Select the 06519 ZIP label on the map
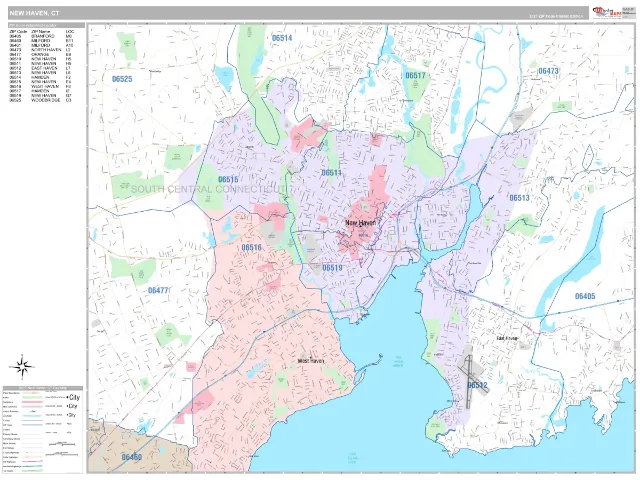Image resolution: width=640 pixels, height=480 pixels. (x=332, y=268)
